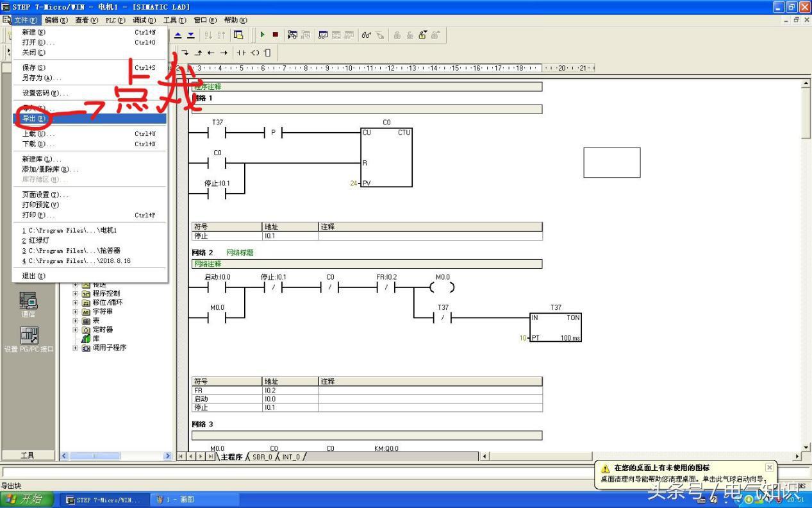Open the 查看 menu
This screenshot has width=812, height=508.
click(x=87, y=20)
